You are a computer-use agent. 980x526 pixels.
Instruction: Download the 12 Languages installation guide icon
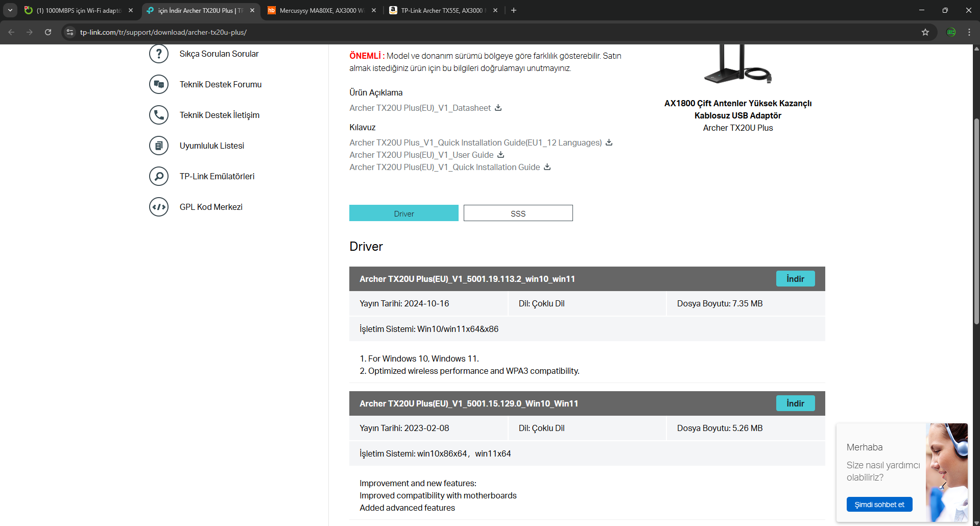coord(609,142)
